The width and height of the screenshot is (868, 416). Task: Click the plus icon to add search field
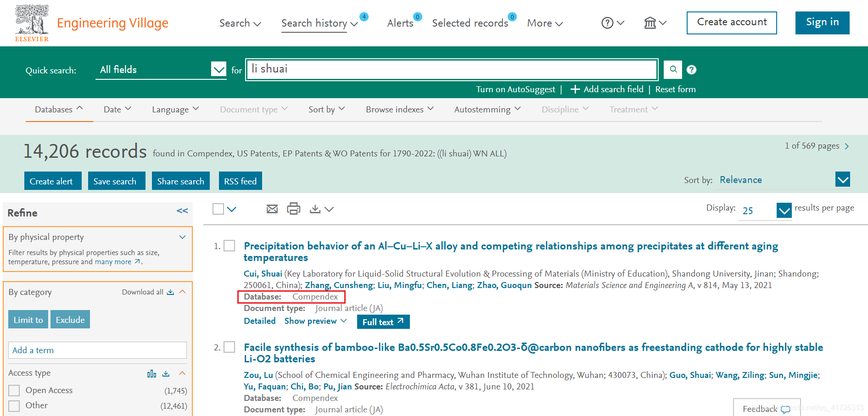point(575,89)
